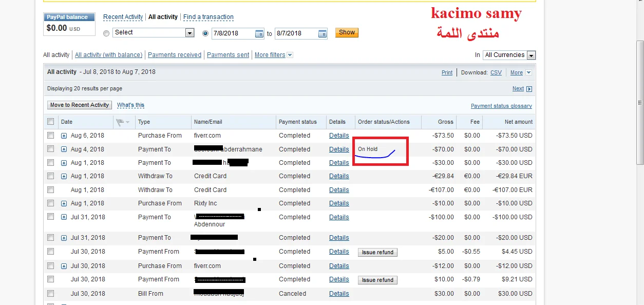Click the start date input field
Screen dimensions: 644x305
[233, 34]
